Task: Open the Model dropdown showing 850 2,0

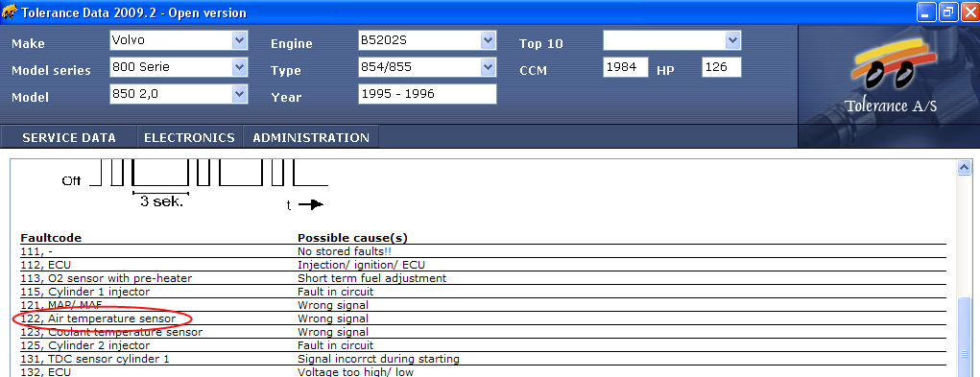Action: tap(179, 94)
